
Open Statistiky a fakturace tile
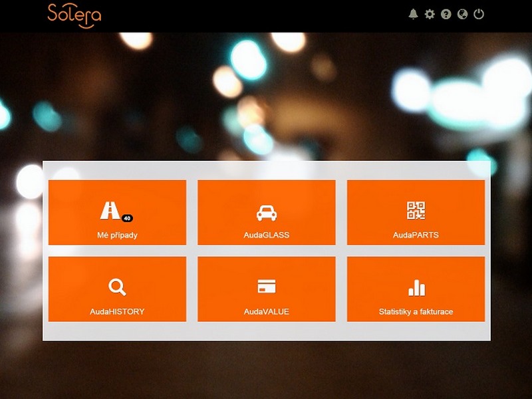[x=416, y=289]
